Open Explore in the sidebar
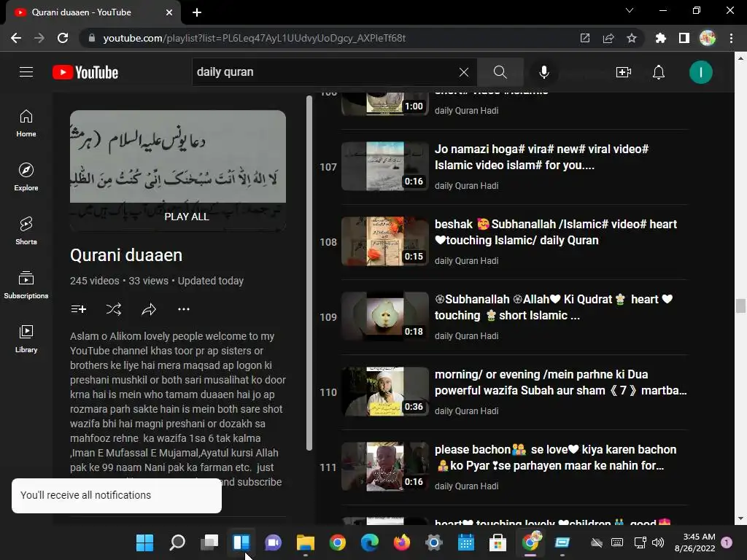Image resolution: width=747 pixels, height=560 pixels. click(x=26, y=177)
